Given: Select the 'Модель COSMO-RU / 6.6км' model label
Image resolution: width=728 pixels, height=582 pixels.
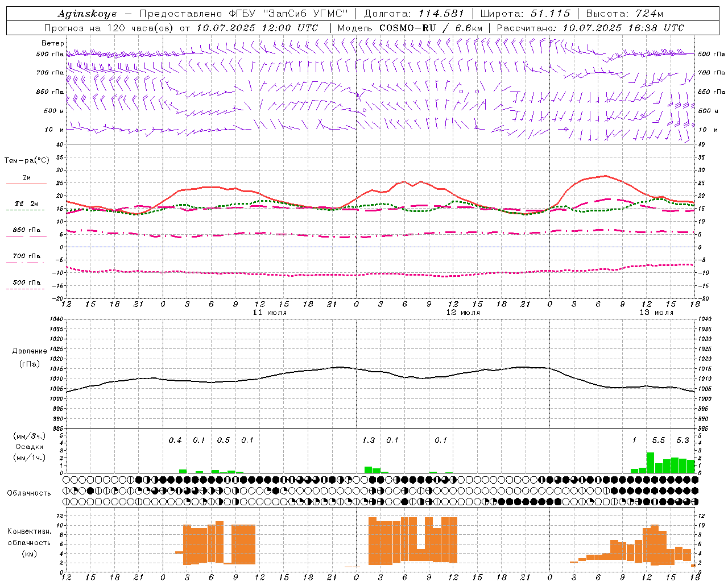Looking at the screenshot, I should (410, 28).
